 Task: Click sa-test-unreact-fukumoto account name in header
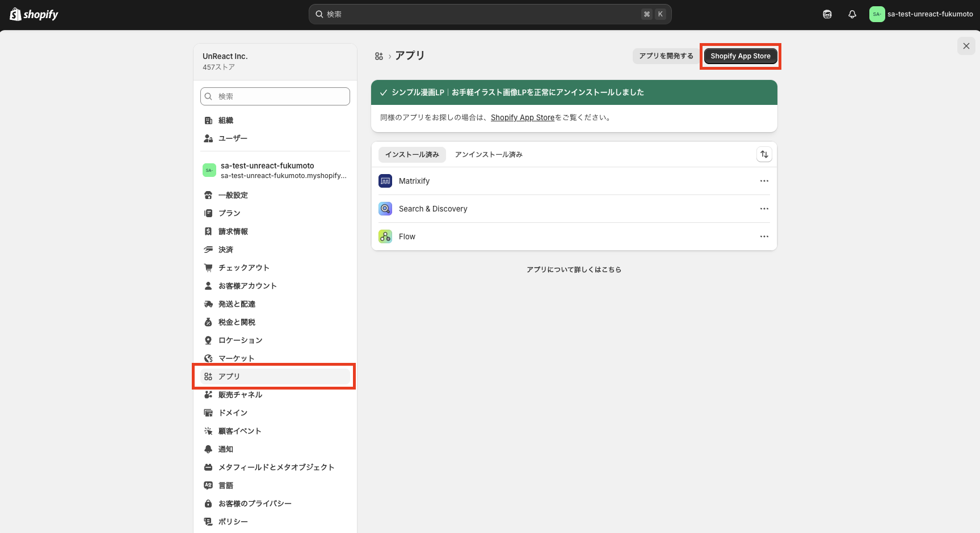click(x=930, y=14)
